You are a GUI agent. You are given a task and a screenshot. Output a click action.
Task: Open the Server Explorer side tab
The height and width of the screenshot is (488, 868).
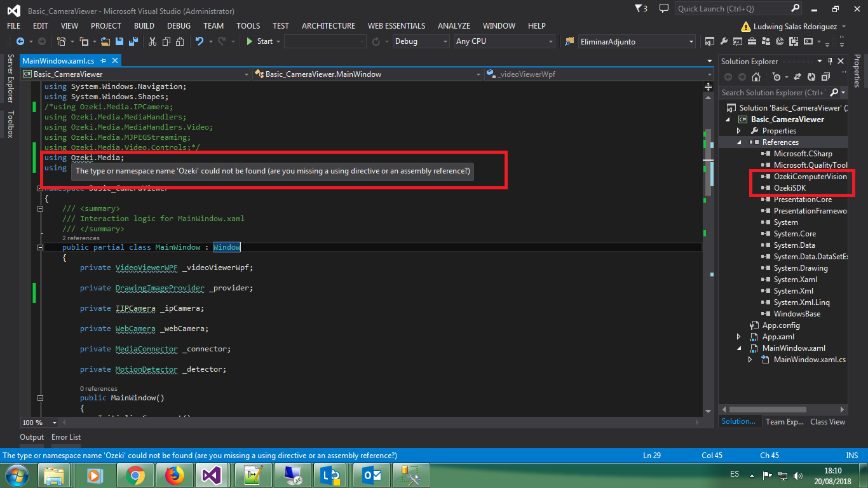10,79
